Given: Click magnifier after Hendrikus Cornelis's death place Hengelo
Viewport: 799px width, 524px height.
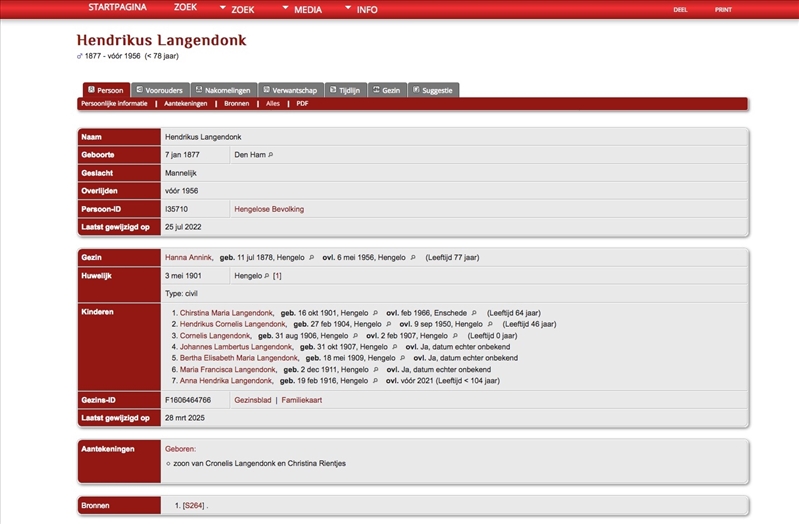Looking at the screenshot, I should tap(490, 324).
